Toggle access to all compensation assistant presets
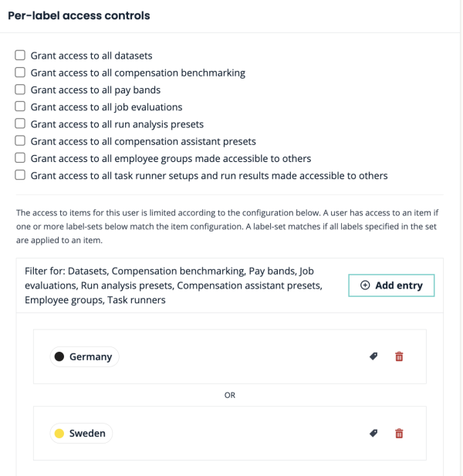 [x=21, y=141]
